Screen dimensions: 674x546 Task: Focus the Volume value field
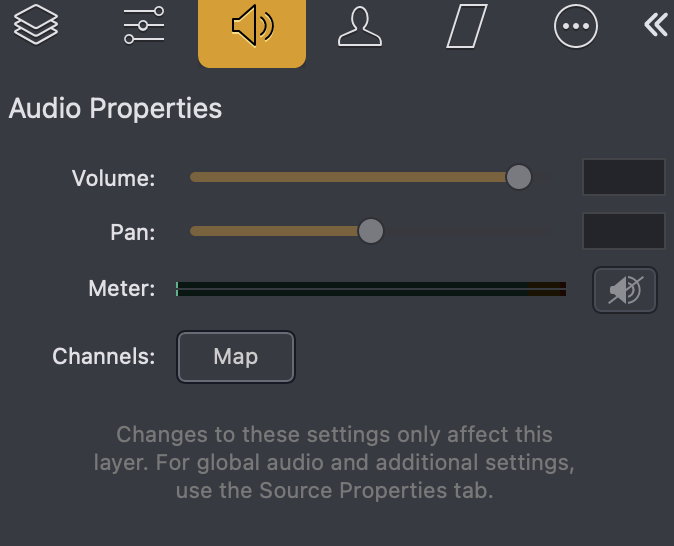(623, 177)
